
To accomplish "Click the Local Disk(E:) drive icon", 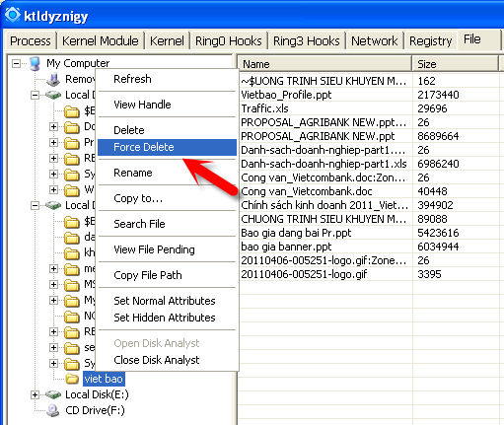I will (53, 394).
